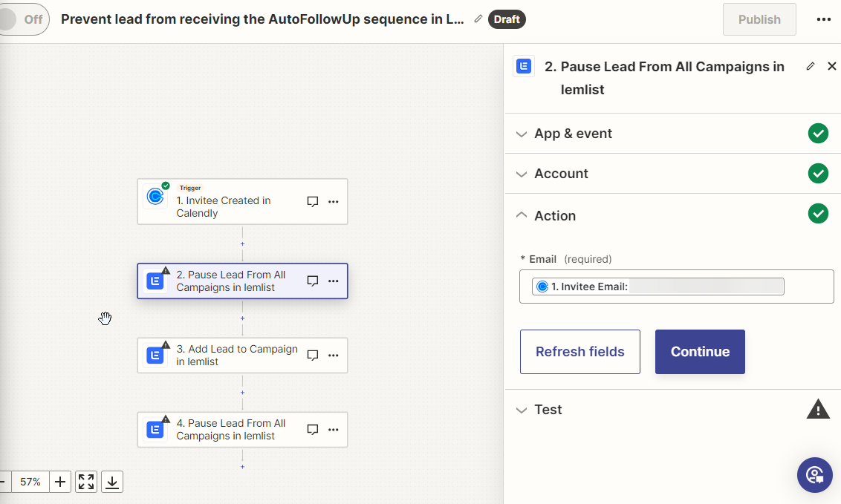Open more options for step 3 Add Lead
Screen dimensions: 841x504
[333, 356]
